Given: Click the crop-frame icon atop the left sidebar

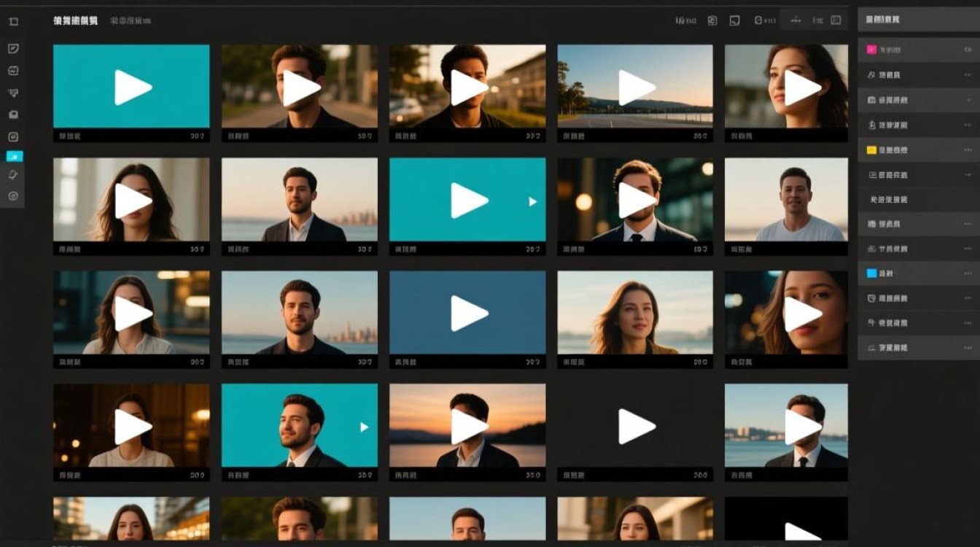Looking at the screenshot, I should pos(13,22).
